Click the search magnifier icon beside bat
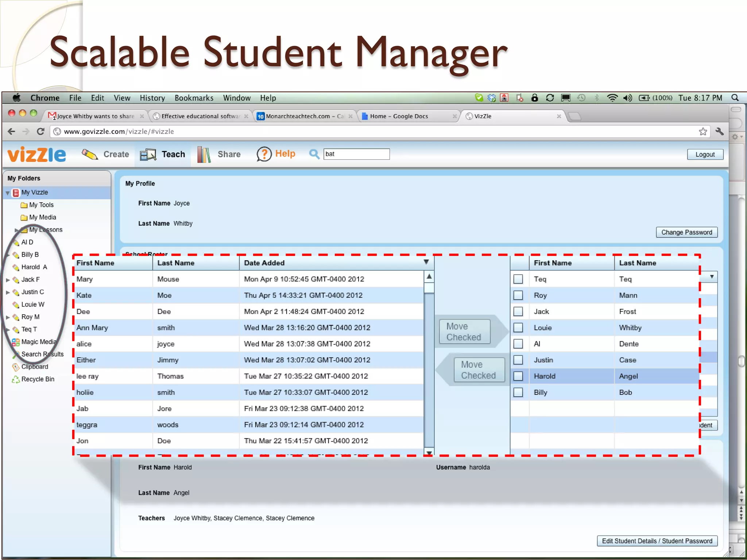Screen dimensions: 747x560 [314, 154]
